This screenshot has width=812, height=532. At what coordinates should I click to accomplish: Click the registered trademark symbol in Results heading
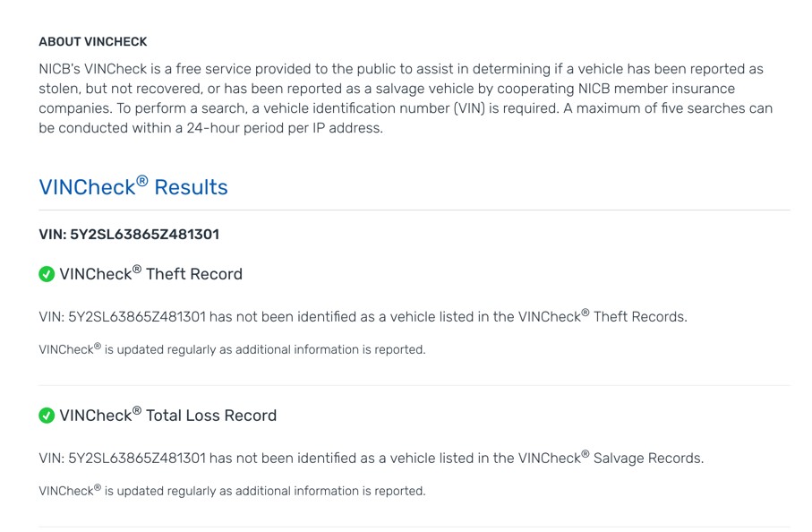tap(141, 181)
